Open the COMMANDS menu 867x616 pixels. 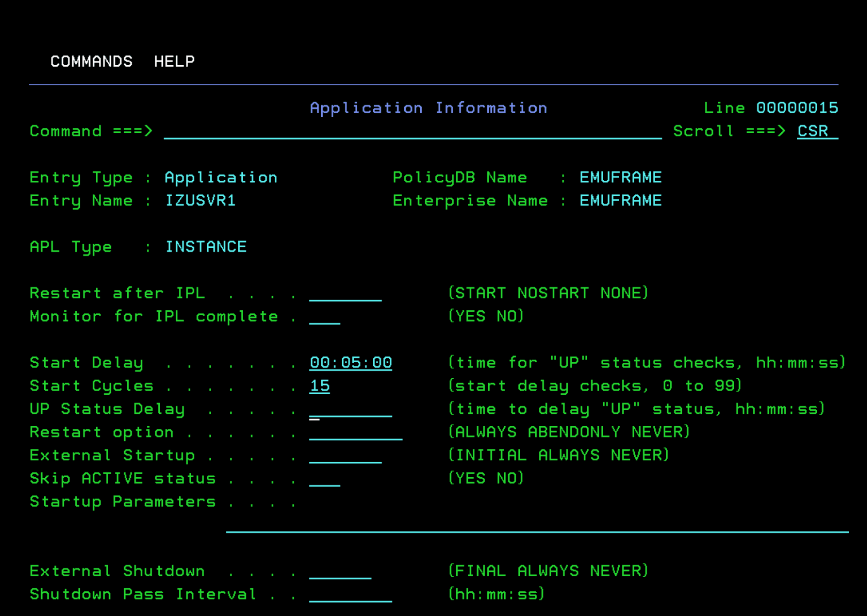(91, 61)
